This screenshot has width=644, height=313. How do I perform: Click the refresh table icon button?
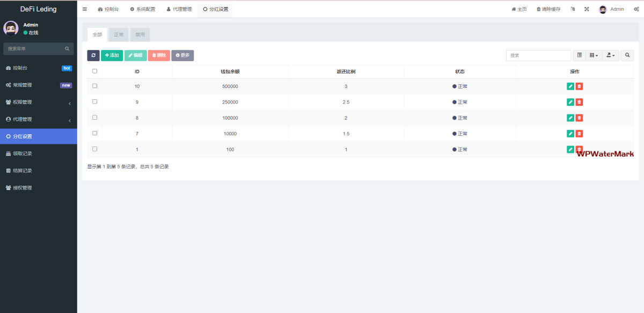[93, 55]
